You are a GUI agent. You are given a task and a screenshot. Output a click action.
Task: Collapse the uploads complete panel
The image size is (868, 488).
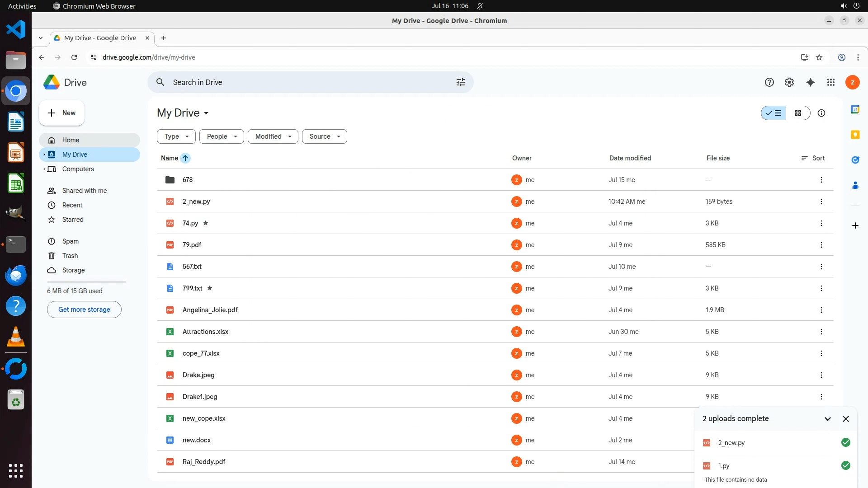tap(827, 419)
